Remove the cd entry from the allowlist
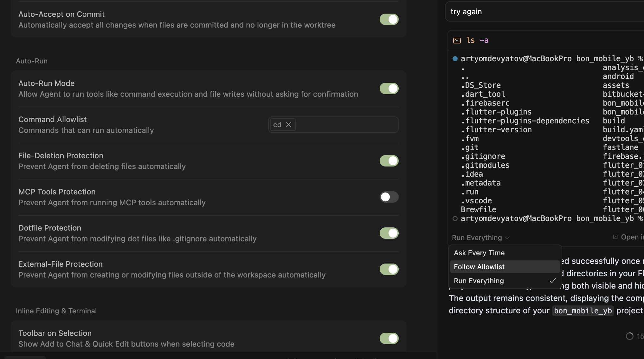644x359 pixels. pos(288,125)
